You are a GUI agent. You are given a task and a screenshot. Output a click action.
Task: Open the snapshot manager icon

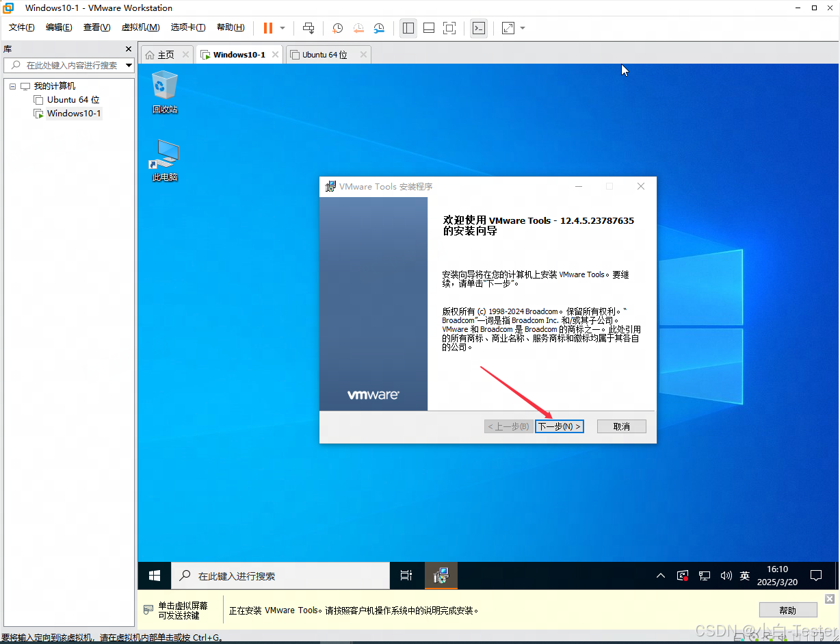379,28
